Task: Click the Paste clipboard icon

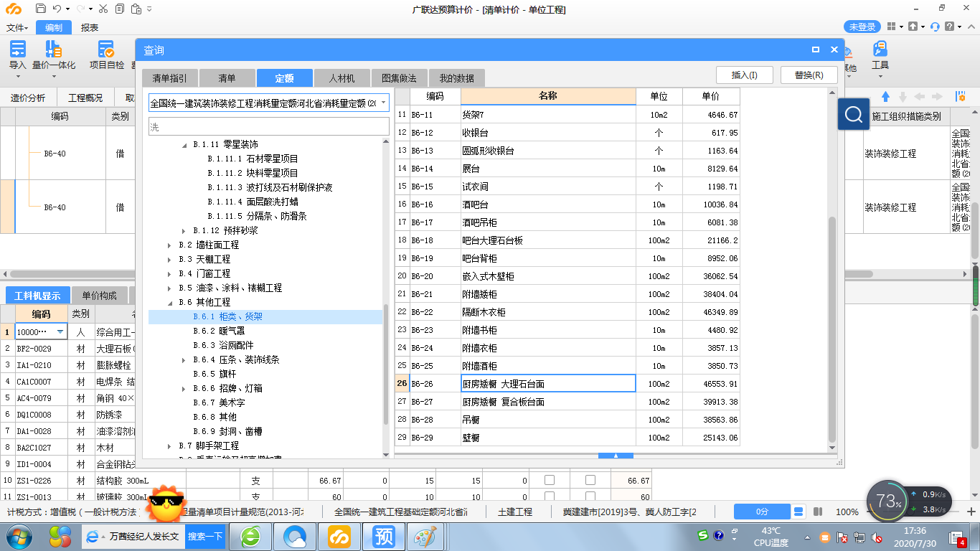Action: pyautogui.click(x=135, y=9)
